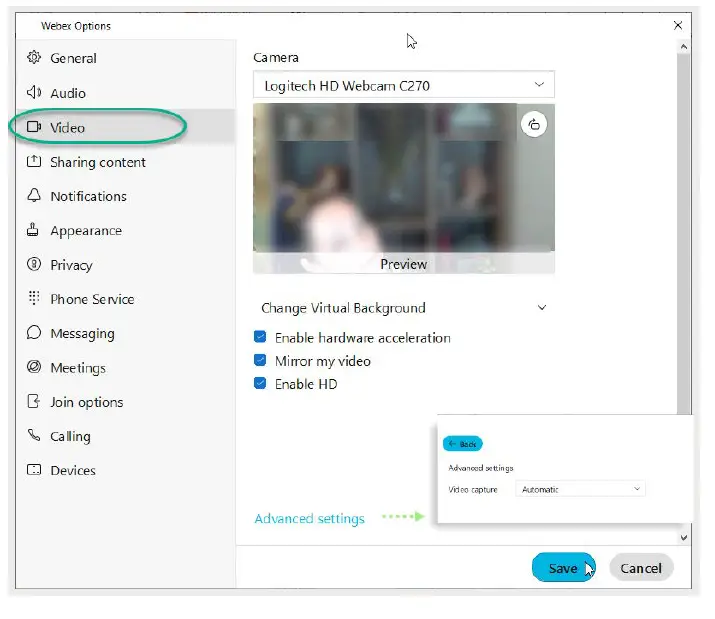Open the Video capture Automatic dropdown
The image size is (715, 619).
(x=580, y=489)
